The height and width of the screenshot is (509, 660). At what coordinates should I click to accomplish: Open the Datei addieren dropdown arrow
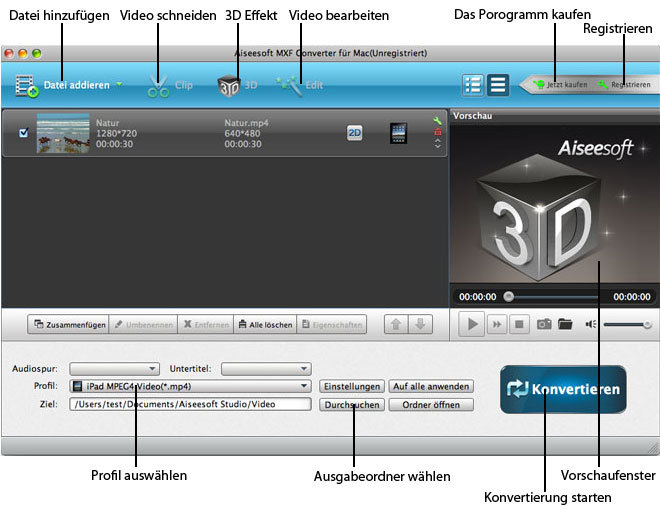point(120,84)
